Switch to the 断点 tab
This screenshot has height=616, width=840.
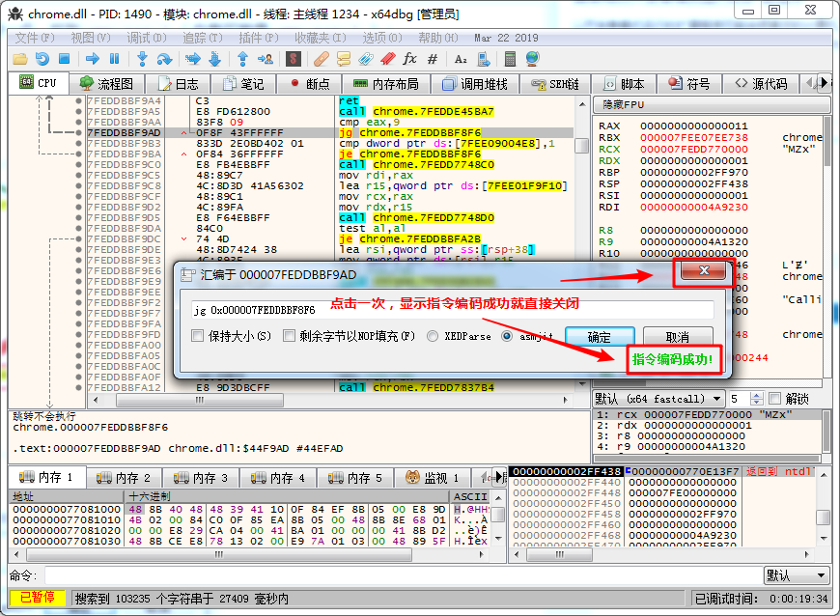pos(310,84)
